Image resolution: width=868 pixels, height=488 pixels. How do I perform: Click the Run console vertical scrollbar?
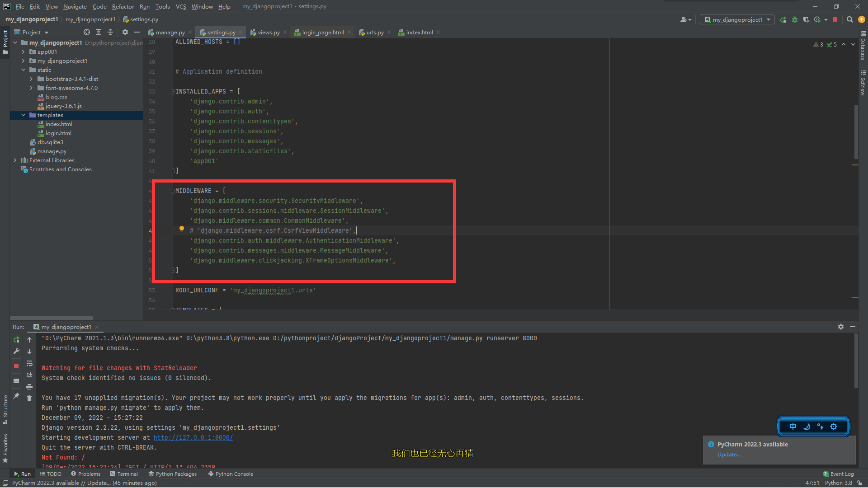pos(856,361)
